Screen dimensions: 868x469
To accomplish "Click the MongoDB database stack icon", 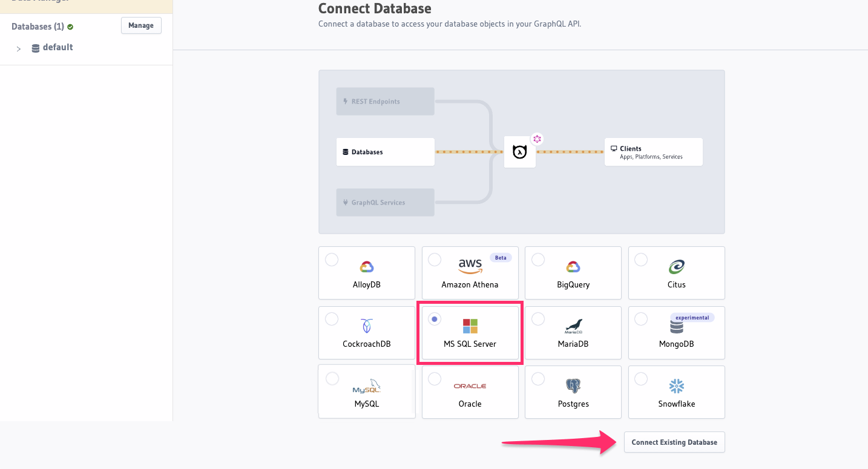I will [677, 327].
